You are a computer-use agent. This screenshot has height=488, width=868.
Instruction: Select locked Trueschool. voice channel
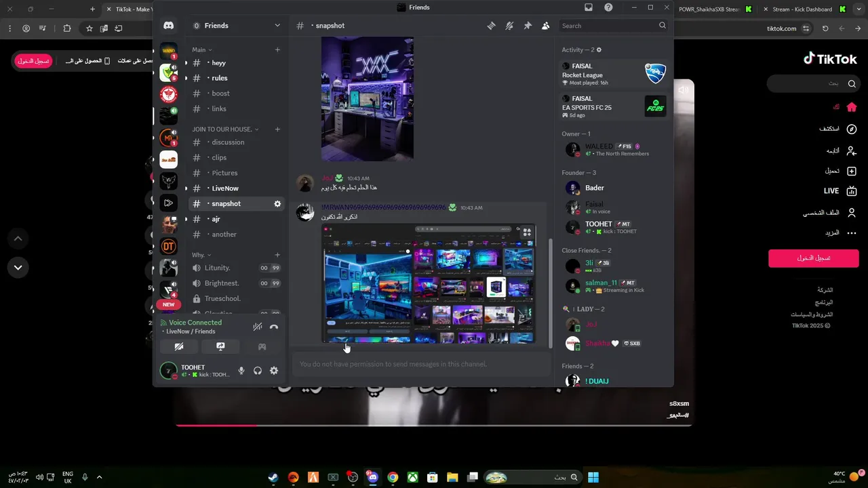coord(235,298)
